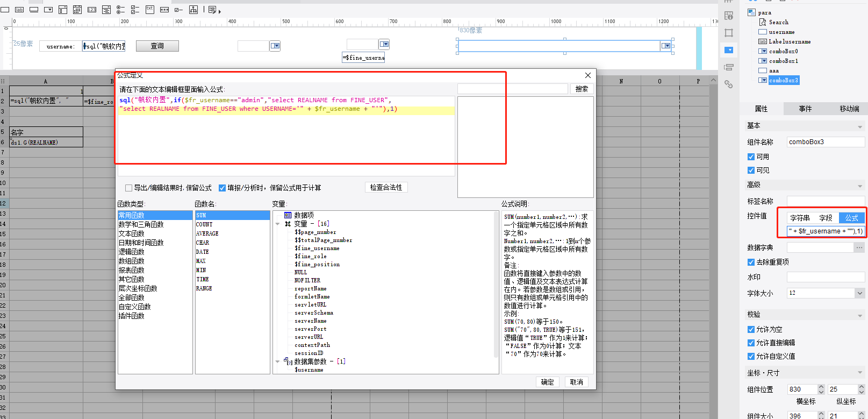This screenshot has height=419, width=868.
Task: Toggle the 允许为空 checkbox
Action: 751,329
